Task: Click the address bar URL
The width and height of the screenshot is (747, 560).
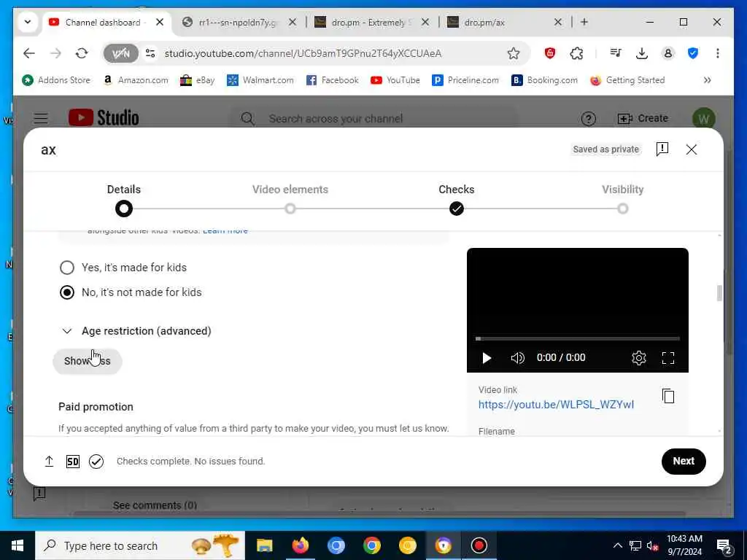Action: coord(303,53)
